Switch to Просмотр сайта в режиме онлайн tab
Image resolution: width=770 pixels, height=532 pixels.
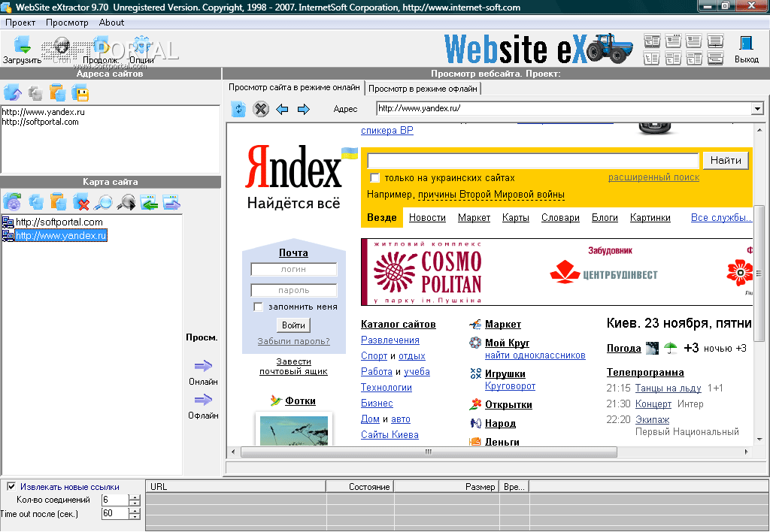(294, 87)
